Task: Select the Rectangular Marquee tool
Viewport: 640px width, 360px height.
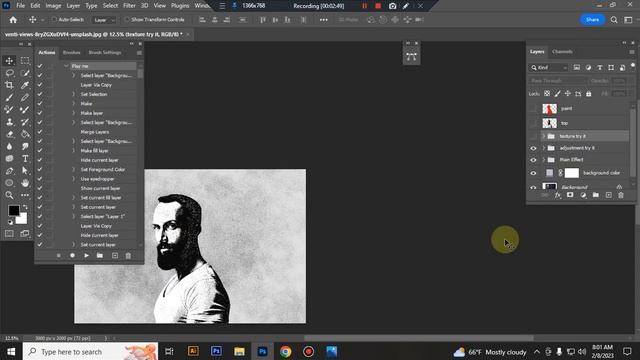Action: click(25, 61)
